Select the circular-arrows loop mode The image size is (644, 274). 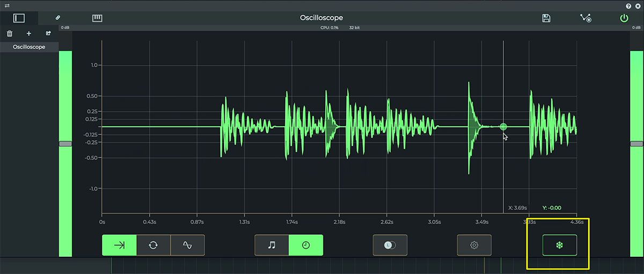pos(153,245)
